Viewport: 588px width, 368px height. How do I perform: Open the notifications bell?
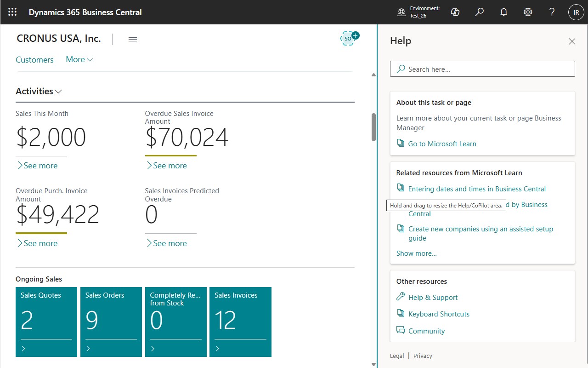[504, 12]
